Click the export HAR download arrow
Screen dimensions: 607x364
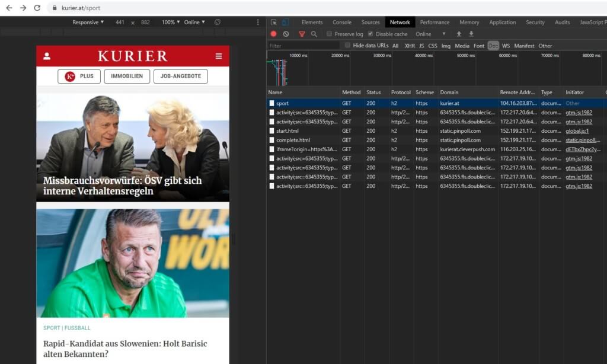471,34
